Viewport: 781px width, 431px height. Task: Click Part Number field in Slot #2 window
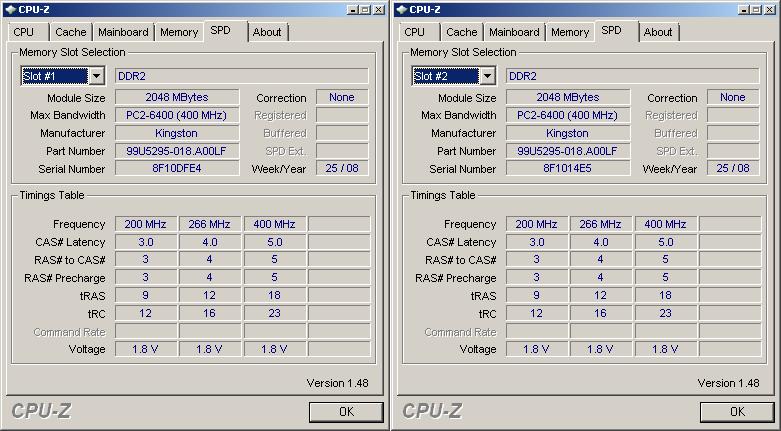(x=568, y=151)
